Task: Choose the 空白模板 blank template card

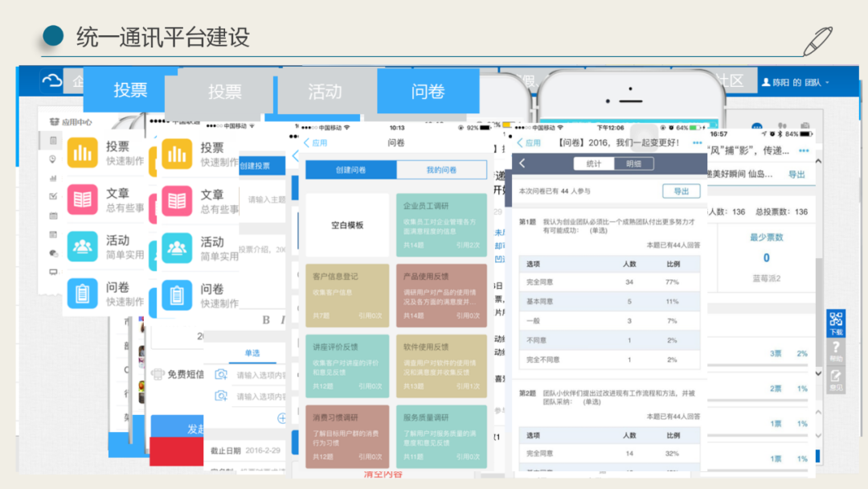Action: click(347, 225)
